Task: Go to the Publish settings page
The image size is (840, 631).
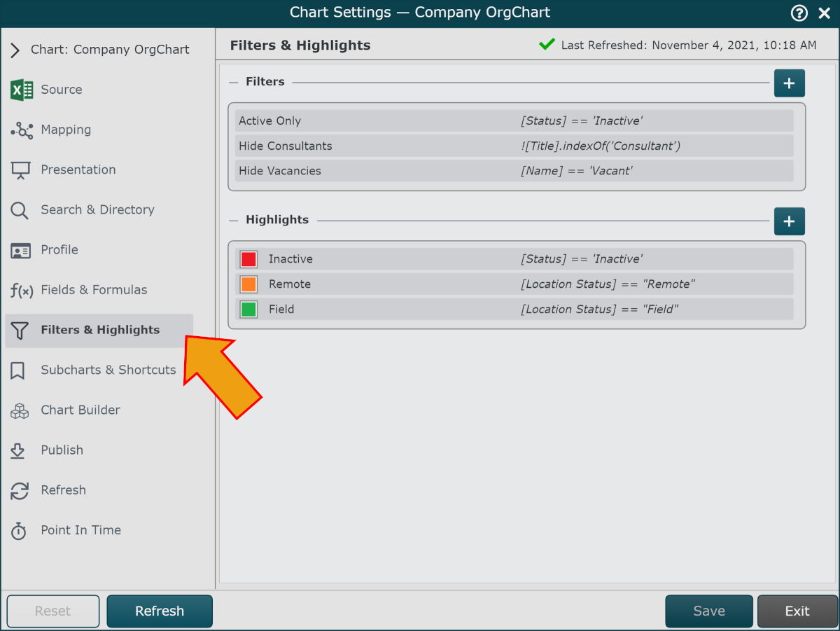Action: [62, 450]
